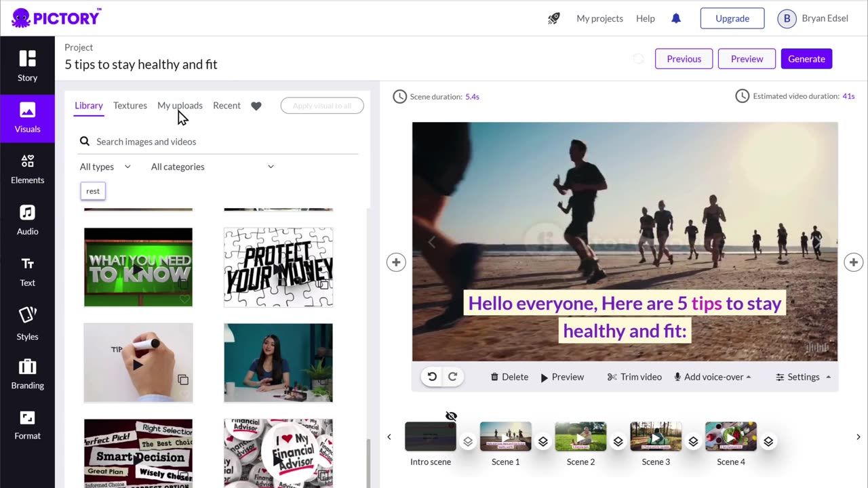Click the rocket icon in header
This screenshot has height=488, width=868.
click(x=554, y=18)
